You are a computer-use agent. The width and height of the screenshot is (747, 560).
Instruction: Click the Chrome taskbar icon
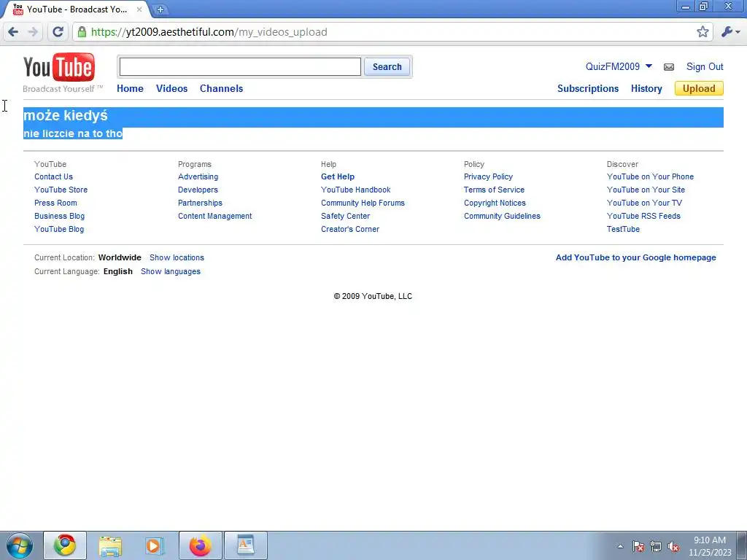click(x=65, y=545)
